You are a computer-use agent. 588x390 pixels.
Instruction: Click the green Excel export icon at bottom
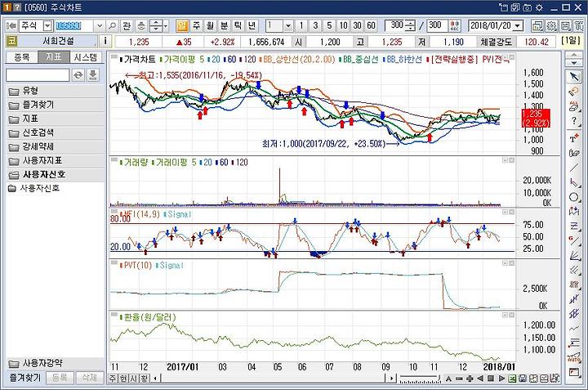click(512, 379)
